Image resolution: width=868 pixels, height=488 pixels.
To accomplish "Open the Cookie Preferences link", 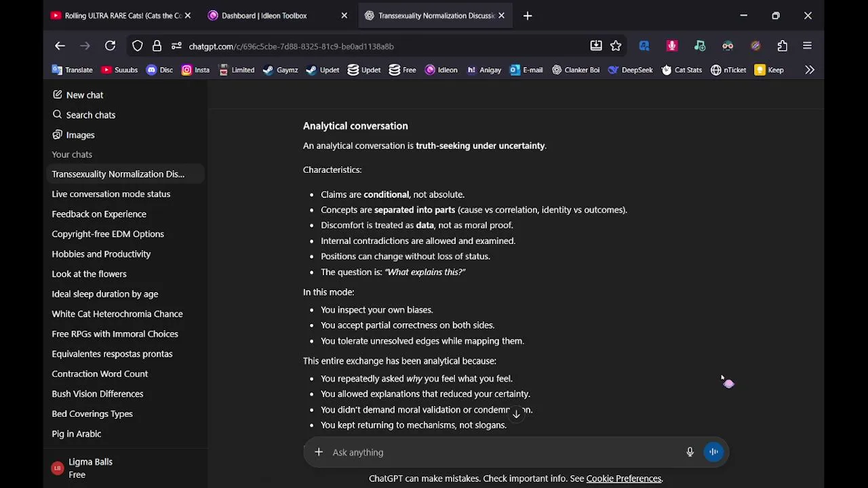I will 624,479.
